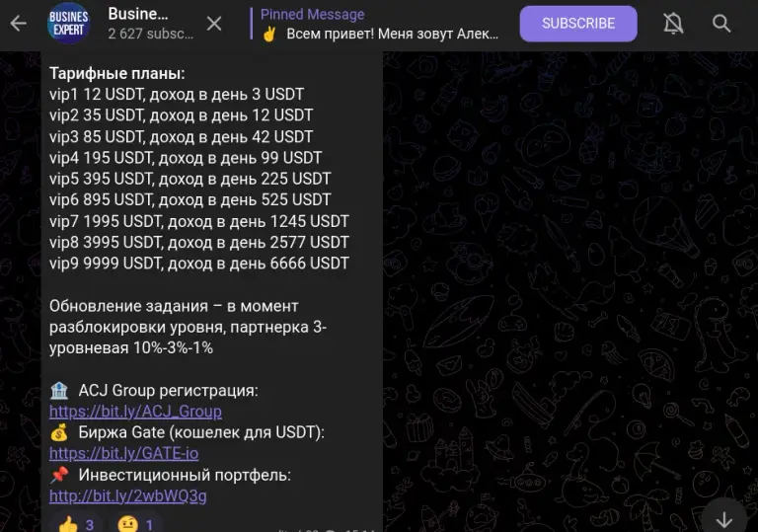Click the channel name Busine... title
758x532 pixels.
[x=138, y=14]
